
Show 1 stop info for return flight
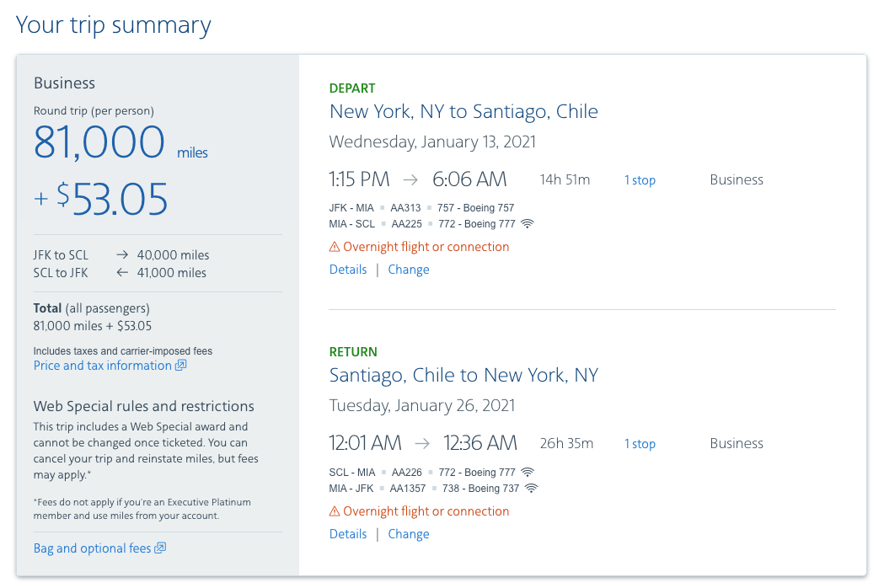pos(640,444)
